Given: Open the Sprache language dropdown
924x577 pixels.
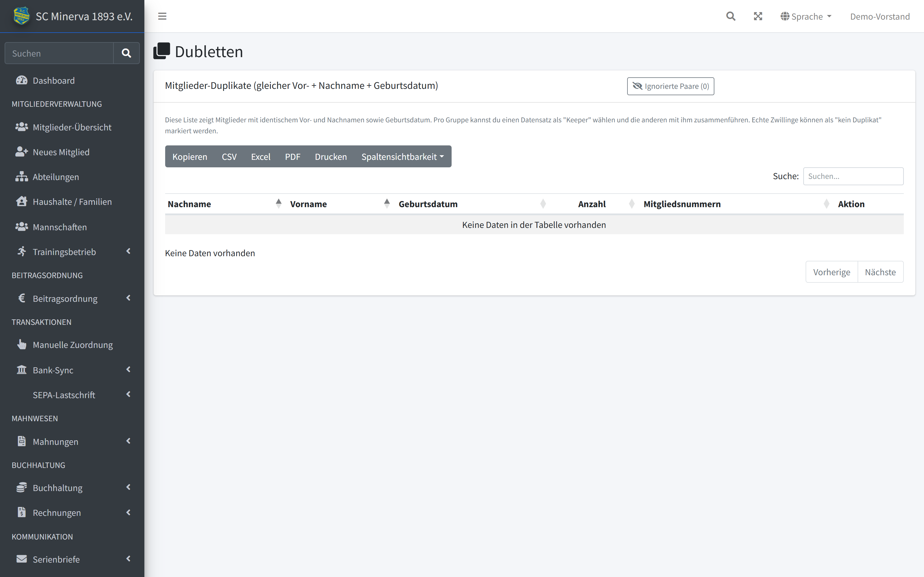Looking at the screenshot, I should pyautogui.click(x=806, y=16).
